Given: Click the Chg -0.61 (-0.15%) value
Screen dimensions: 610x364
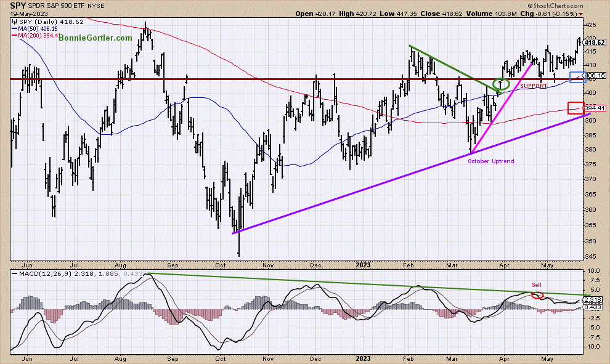Looking at the screenshot, I should click(x=549, y=14).
